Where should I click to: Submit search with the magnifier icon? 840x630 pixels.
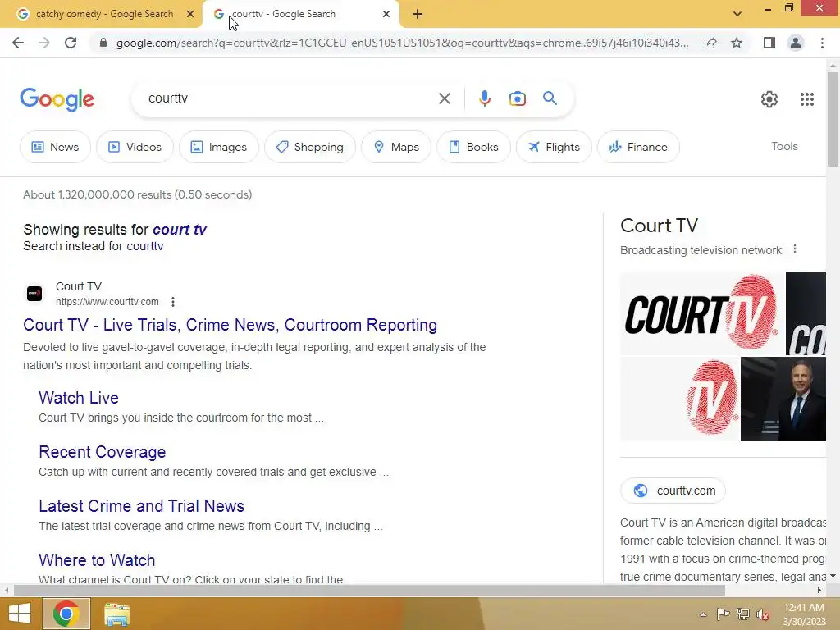[550, 98]
